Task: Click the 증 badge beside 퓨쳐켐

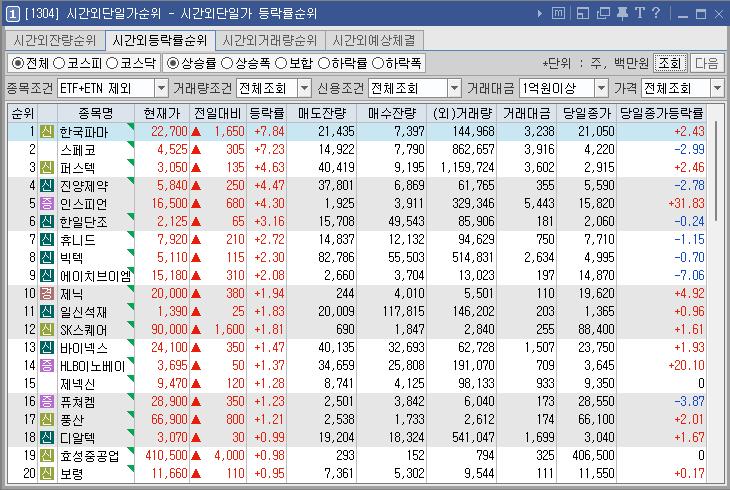Action: coord(47,402)
